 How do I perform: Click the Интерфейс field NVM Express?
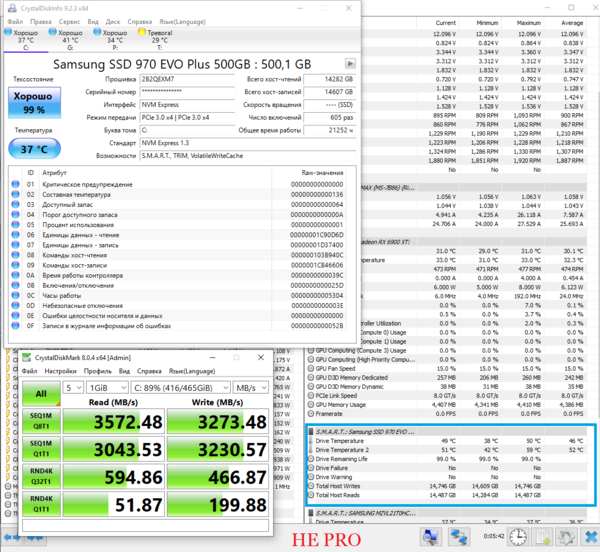click(187, 105)
